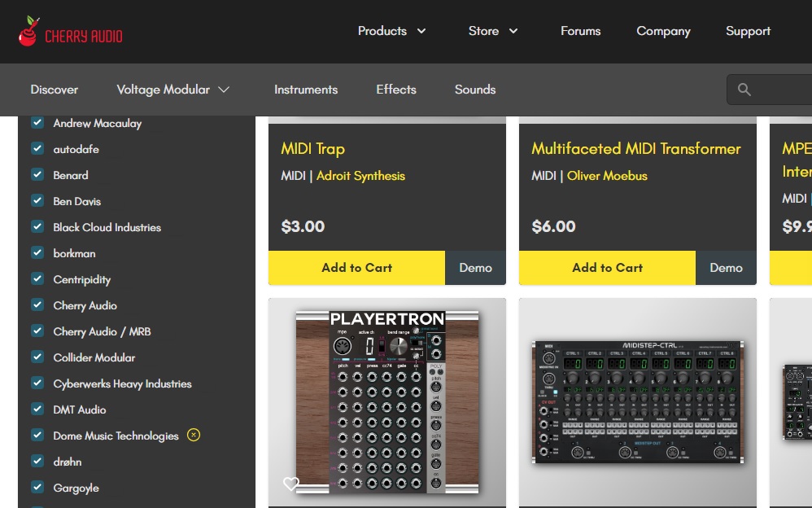This screenshot has width=812, height=508.
Task: Click the heart icon on Playertron image
Action: [291, 483]
